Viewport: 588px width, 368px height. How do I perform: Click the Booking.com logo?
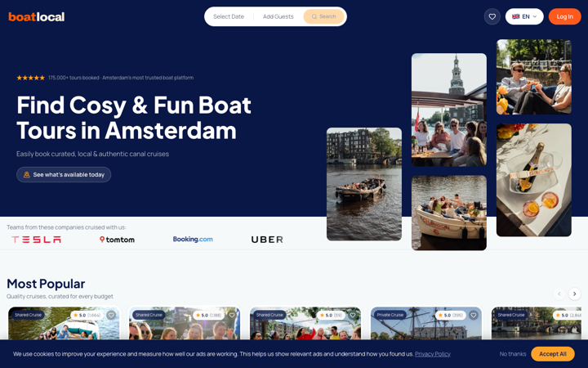pos(193,239)
